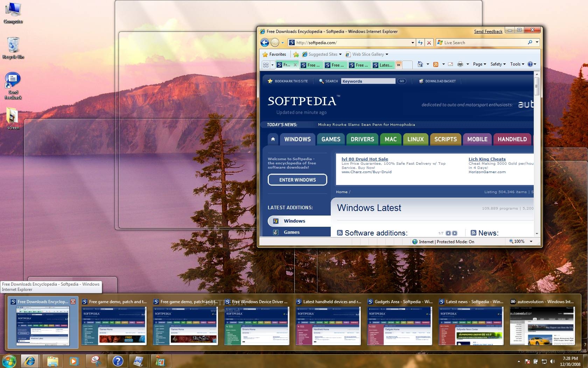Open the DRIVERS category tab
The height and width of the screenshot is (368, 588).
(362, 139)
